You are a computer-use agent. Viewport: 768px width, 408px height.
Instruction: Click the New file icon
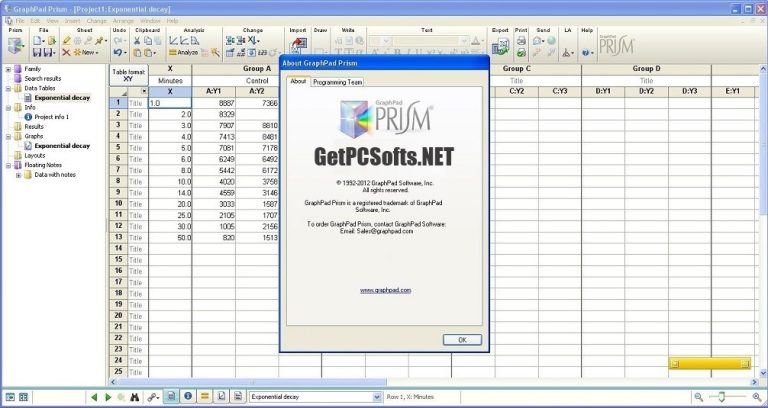tap(38, 41)
